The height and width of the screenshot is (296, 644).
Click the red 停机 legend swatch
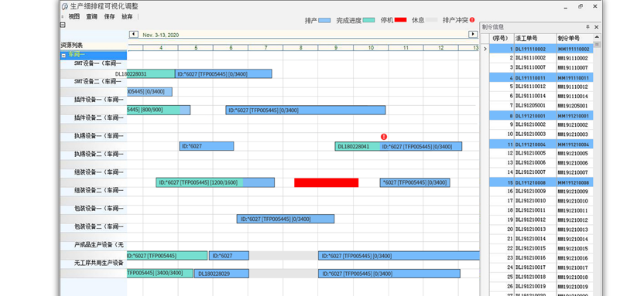pyautogui.click(x=399, y=19)
